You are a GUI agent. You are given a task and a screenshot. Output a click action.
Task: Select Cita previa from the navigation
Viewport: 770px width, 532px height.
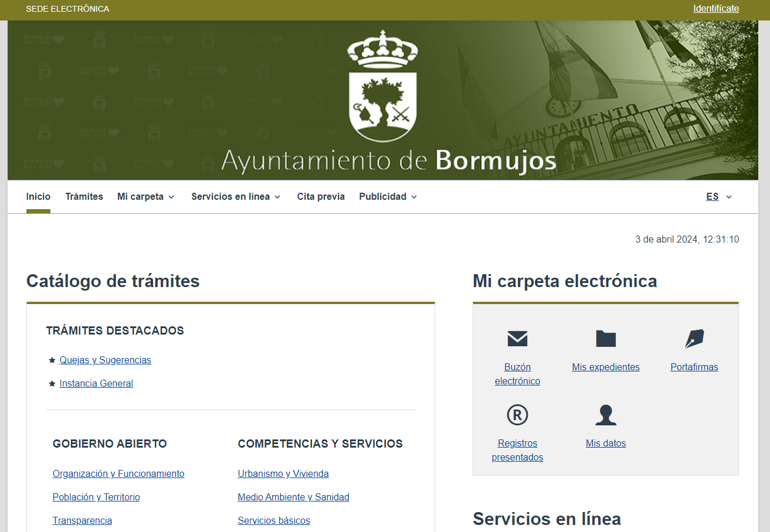click(x=321, y=196)
